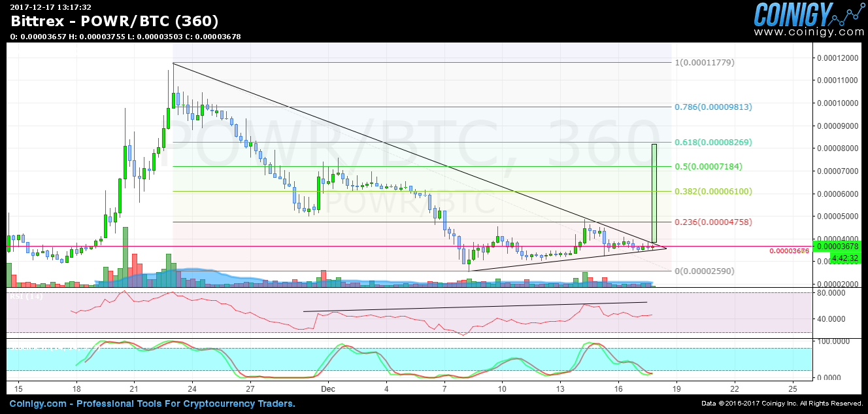
Task: Click the 0.00012000 price axis label
Action: pos(836,58)
